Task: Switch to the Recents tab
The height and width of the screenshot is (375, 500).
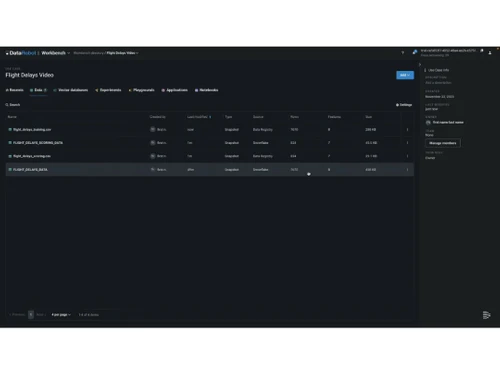Action: coord(15,90)
